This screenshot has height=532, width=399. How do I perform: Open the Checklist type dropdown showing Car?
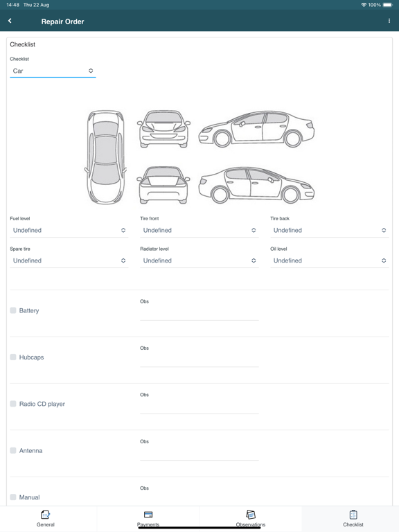tap(53, 71)
